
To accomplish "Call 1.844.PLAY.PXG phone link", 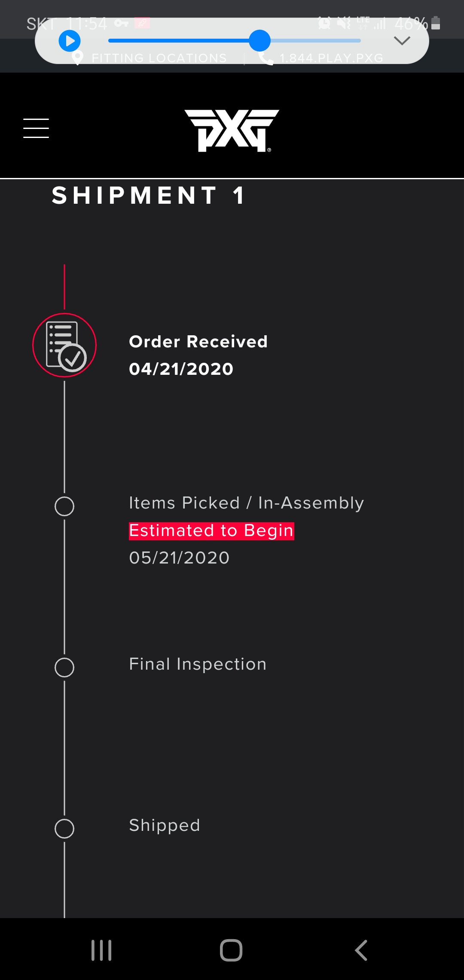I will 331,58.
